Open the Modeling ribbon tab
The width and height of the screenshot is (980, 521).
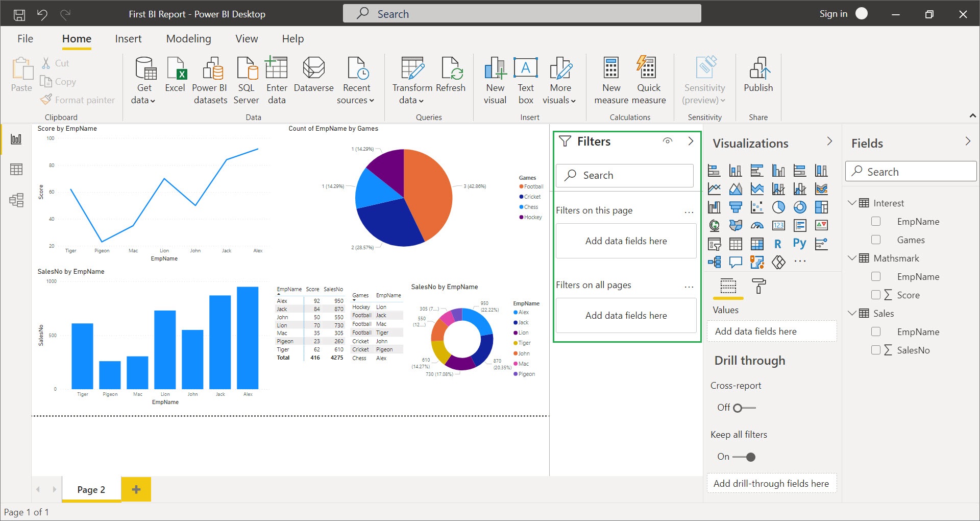[x=188, y=39]
